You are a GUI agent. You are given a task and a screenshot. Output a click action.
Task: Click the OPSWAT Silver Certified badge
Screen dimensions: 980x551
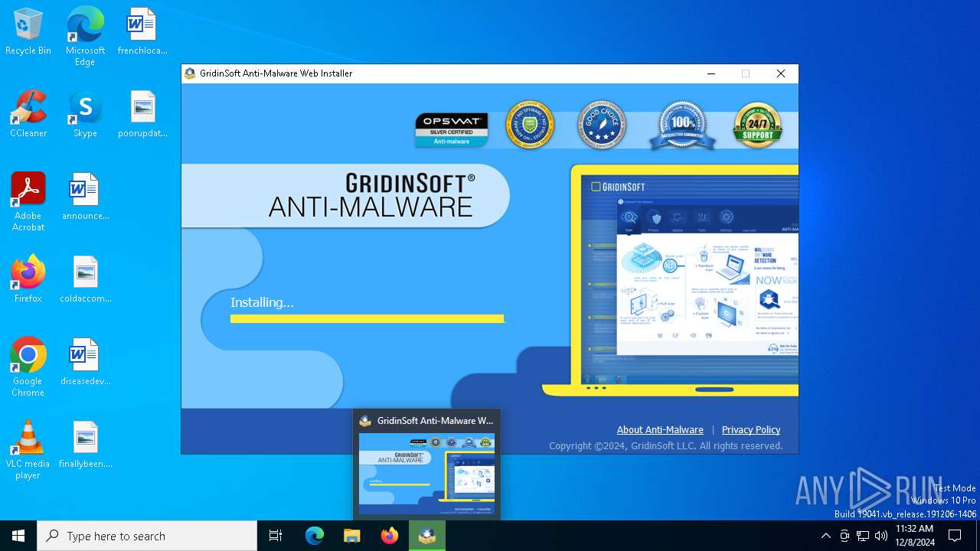[452, 129]
